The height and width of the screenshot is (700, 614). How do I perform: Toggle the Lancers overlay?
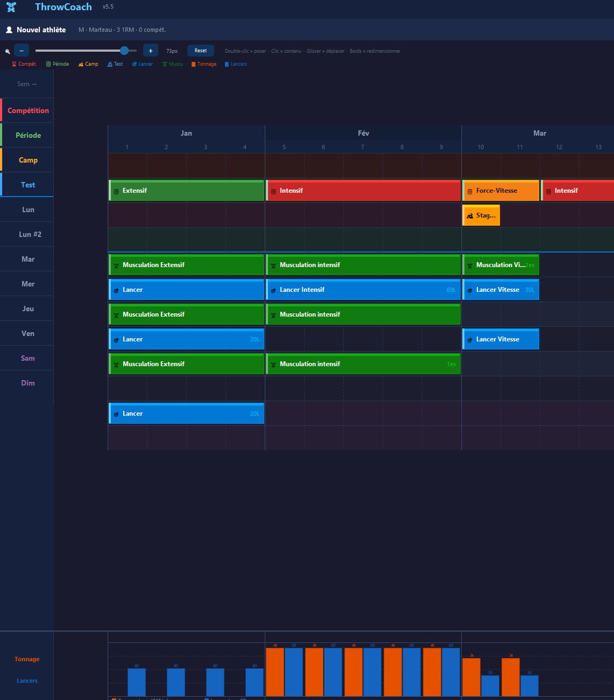236,64
